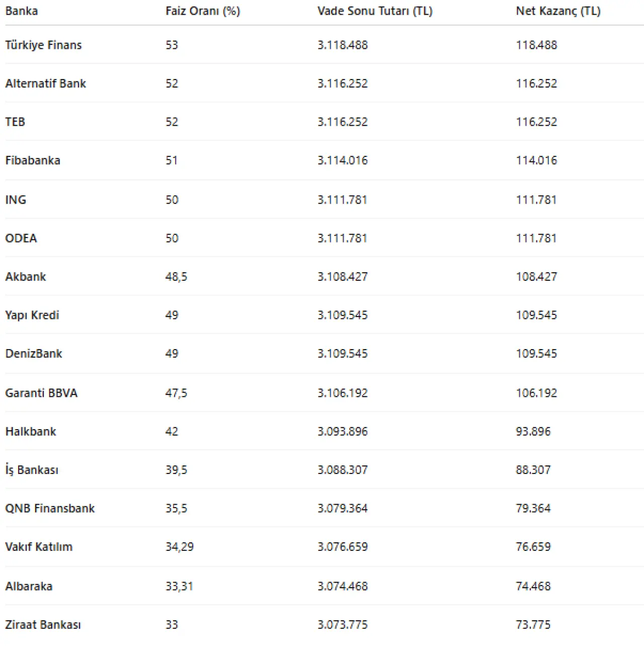Click DenizBank's net gain 109.545

(536, 354)
